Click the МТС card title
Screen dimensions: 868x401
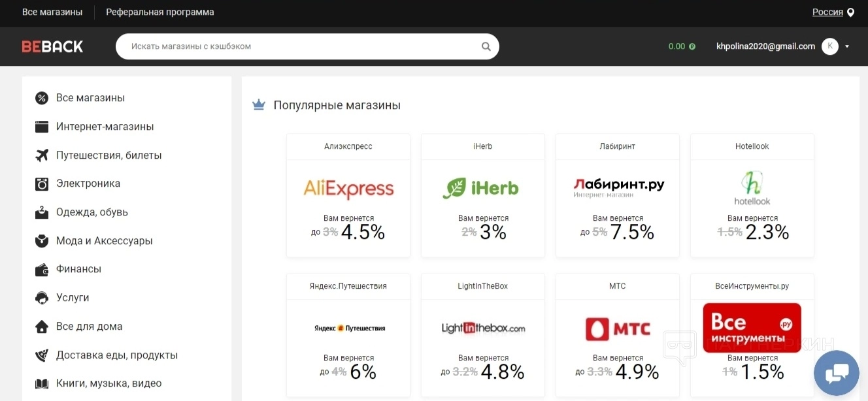618,286
